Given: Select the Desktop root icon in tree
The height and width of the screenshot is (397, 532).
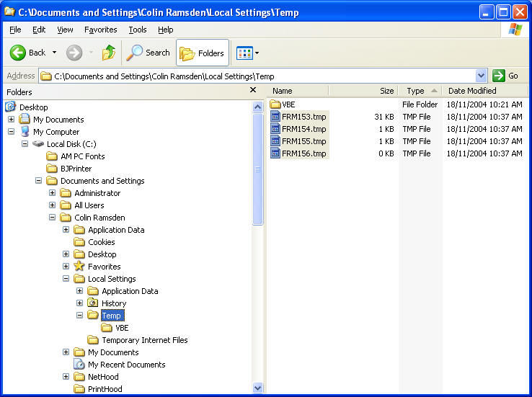Looking at the screenshot, I should pyautogui.click(x=11, y=107).
